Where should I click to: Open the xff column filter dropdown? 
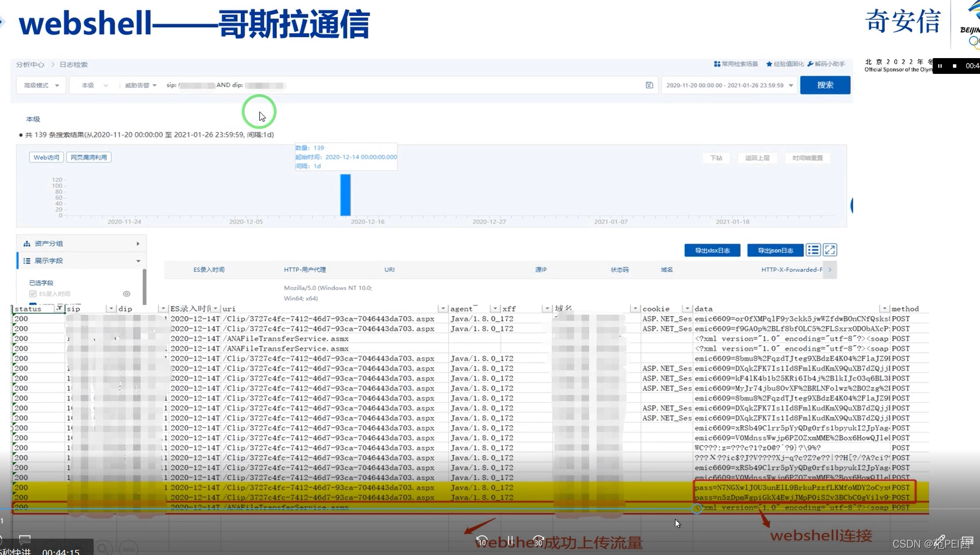[x=546, y=309]
